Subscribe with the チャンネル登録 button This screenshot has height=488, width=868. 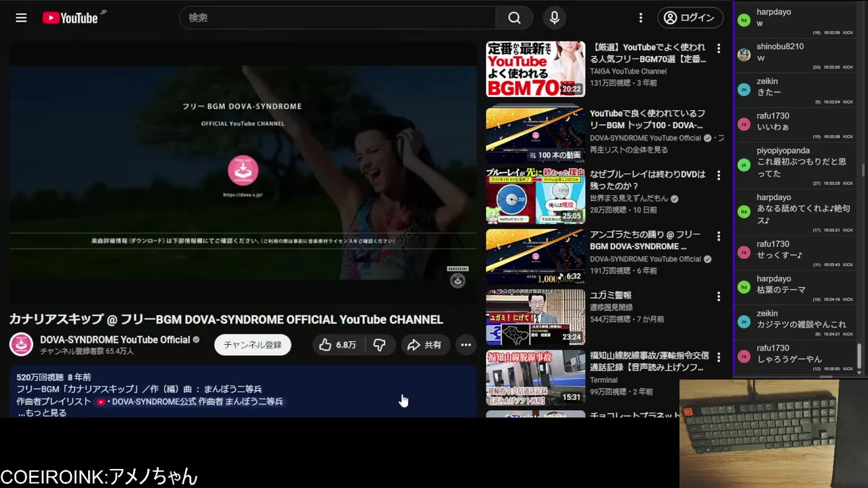(x=253, y=345)
